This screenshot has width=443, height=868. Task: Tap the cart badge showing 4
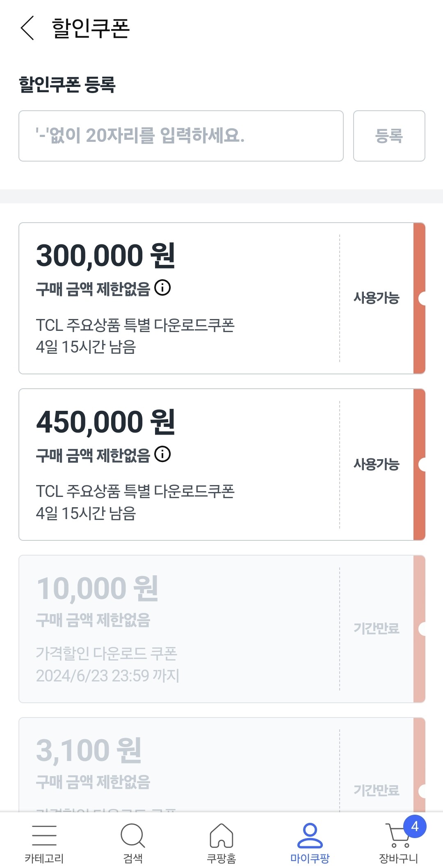(415, 826)
